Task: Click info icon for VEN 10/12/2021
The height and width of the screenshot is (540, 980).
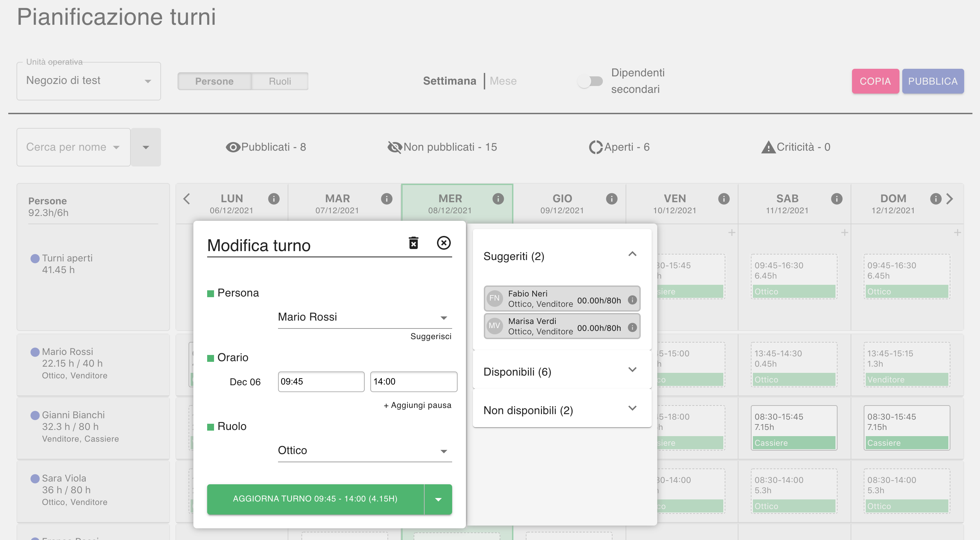Action: (724, 198)
